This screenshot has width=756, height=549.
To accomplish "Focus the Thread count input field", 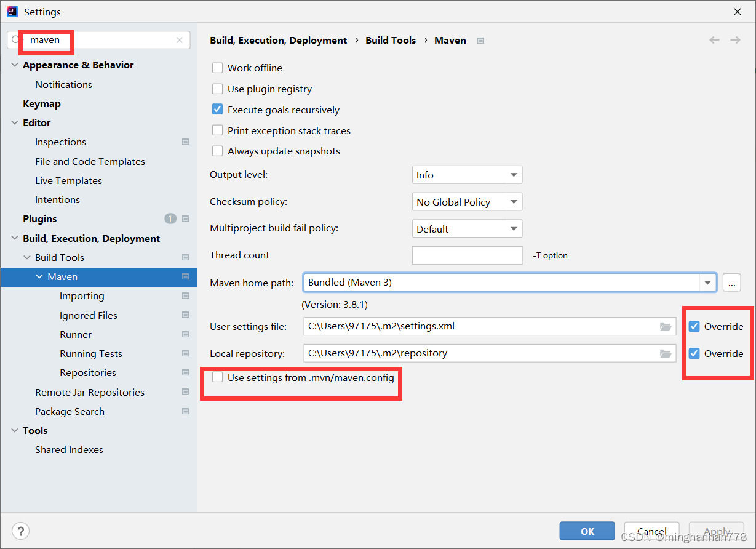I will pyautogui.click(x=467, y=255).
